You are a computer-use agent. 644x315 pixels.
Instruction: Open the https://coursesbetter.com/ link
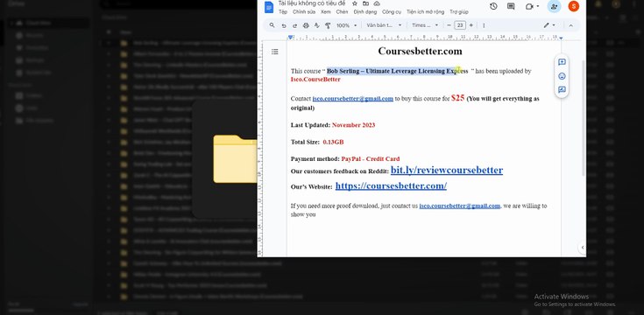[391, 185]
